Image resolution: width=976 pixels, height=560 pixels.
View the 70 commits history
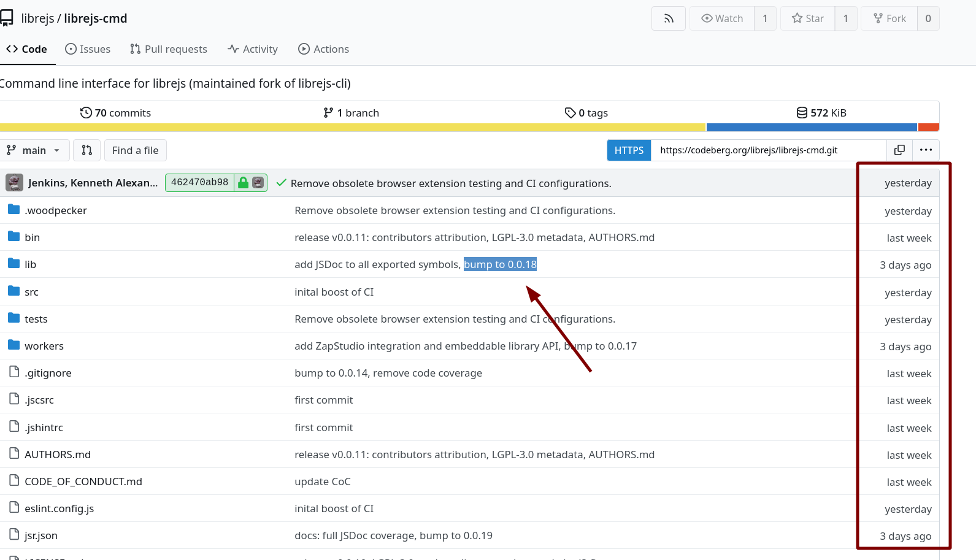(115, 113)
